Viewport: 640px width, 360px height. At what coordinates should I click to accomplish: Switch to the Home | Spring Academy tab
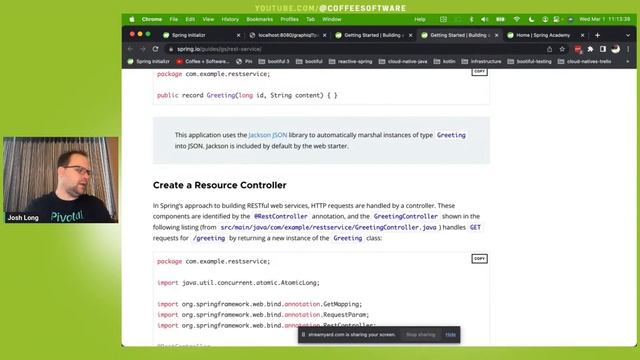pyautogui.click(x=546, y=36)
